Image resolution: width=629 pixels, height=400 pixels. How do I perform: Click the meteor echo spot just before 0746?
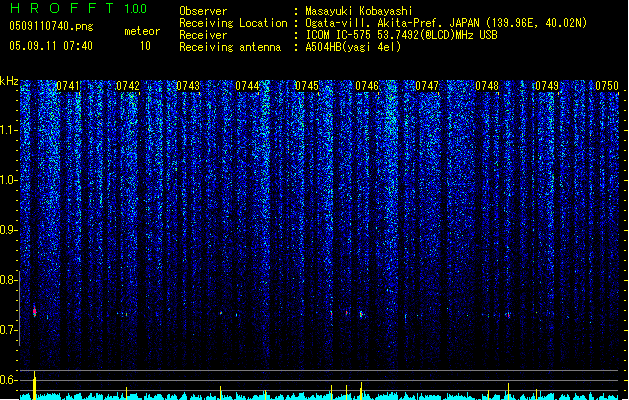[x=361, y=314]
